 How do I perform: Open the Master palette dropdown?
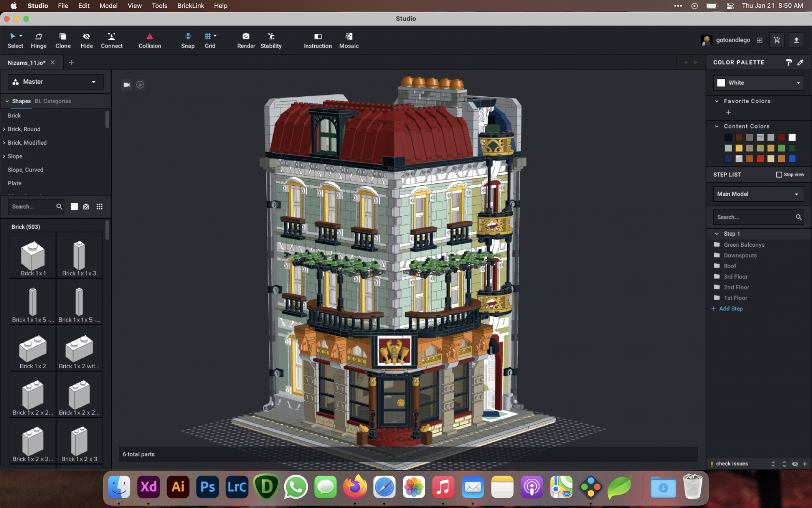tap(55, 82)
